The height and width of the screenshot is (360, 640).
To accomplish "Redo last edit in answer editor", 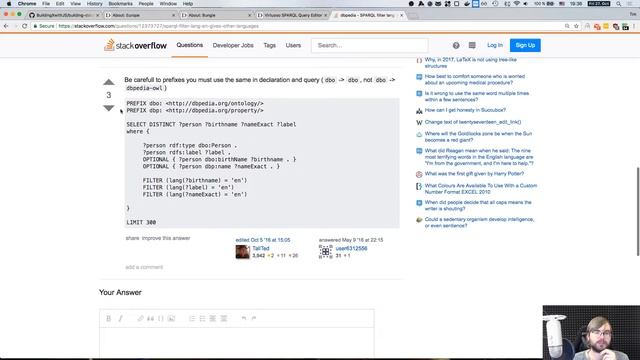I will 254,318.
